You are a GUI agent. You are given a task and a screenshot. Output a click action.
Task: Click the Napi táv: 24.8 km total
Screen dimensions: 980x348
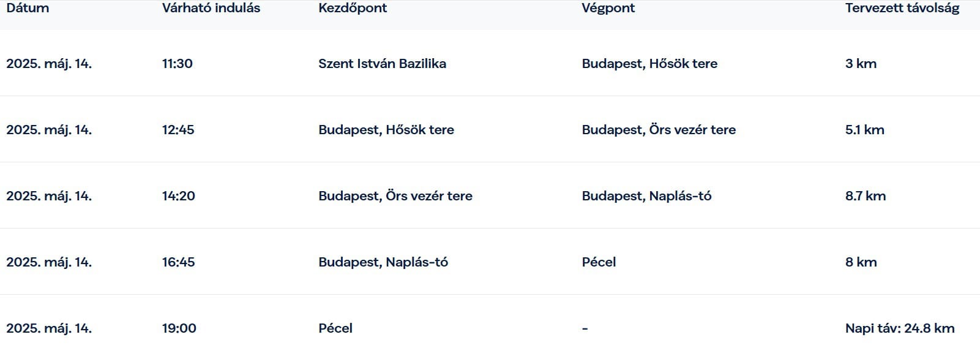900,328
